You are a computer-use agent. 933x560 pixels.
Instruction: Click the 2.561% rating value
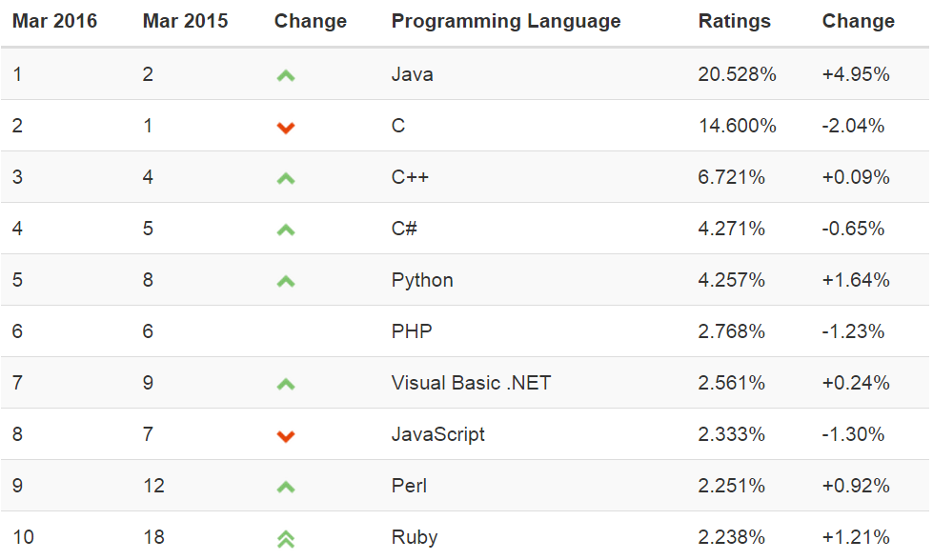click(x=731, y=383)
